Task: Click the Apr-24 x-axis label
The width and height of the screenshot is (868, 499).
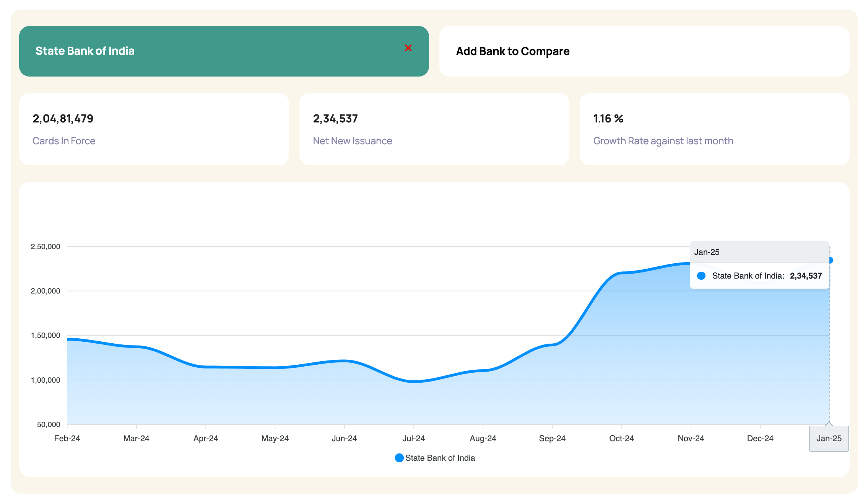Action: (205, 439)
